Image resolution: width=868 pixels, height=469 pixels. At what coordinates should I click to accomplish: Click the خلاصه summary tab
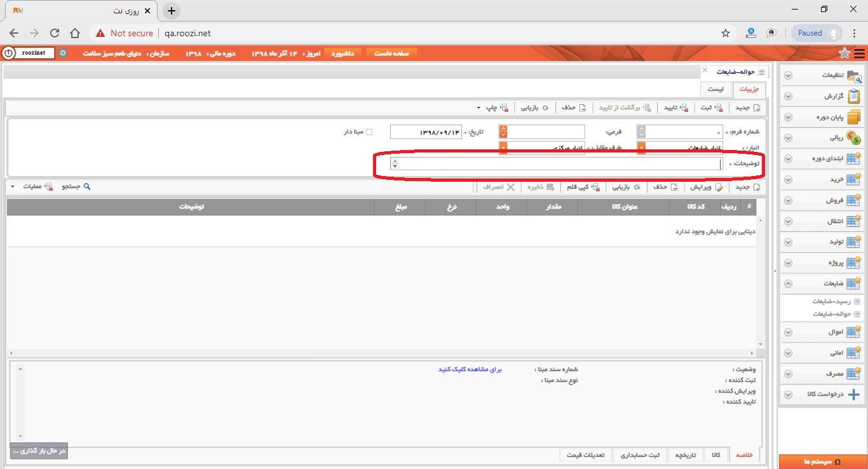pyautogui.click(x=744, y=455)
